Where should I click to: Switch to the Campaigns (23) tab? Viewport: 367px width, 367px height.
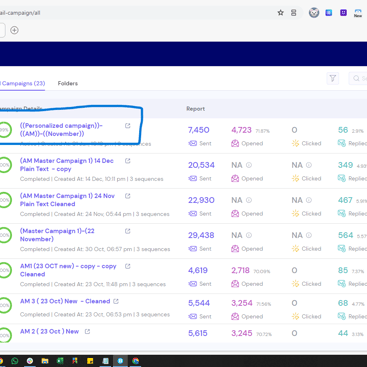(23, 83)
